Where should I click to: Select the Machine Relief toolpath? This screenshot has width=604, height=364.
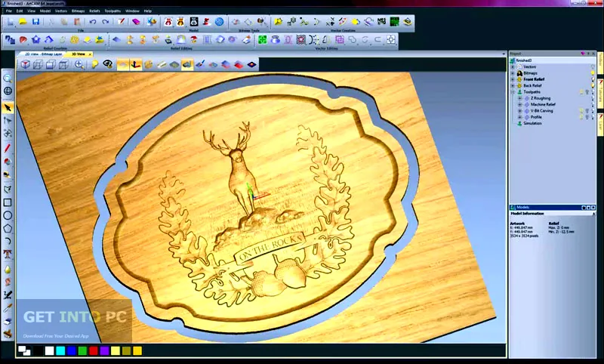543,104
